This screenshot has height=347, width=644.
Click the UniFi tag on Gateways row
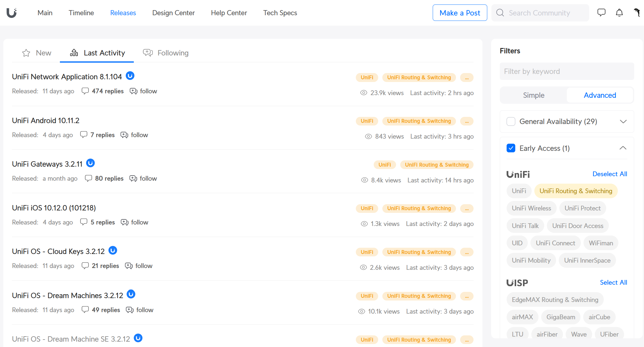[x=384, y=165]
